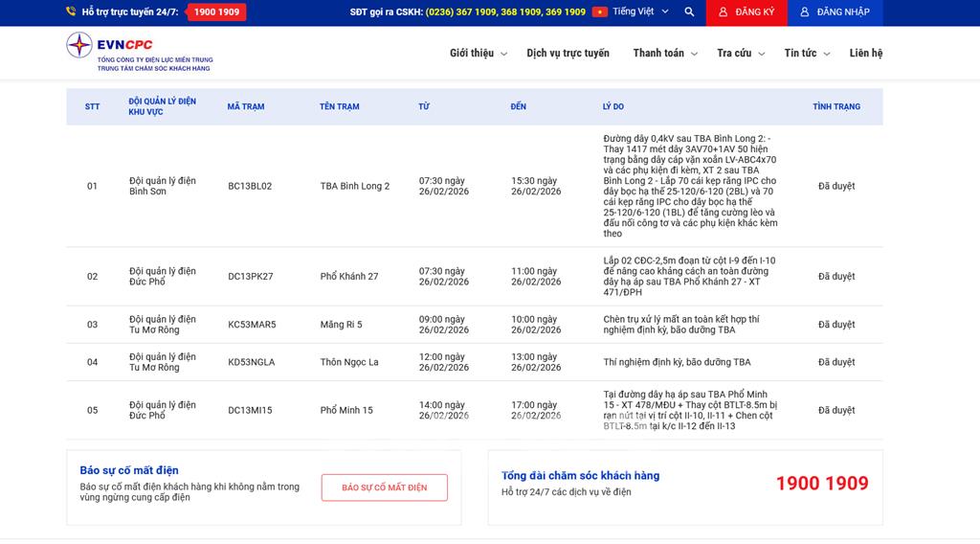Select the TBA Bình Long 2 row
Viewport: 980px width, 544px height.
click(x=355, y=186)
